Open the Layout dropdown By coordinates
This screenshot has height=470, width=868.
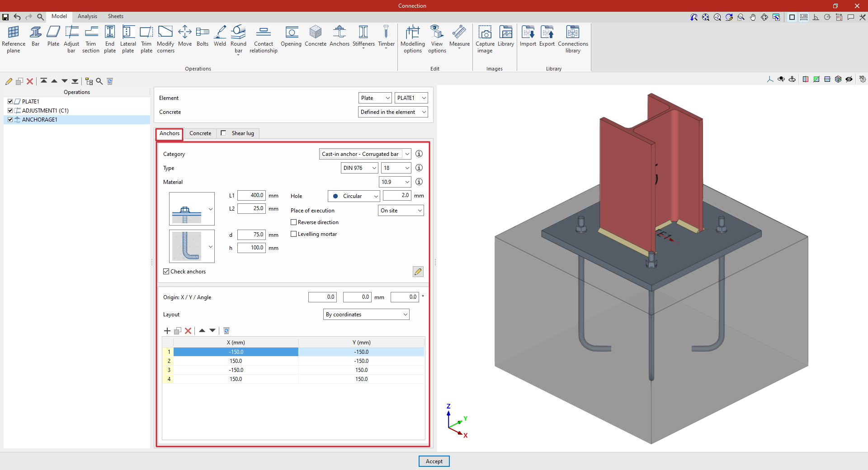(366, 315)
